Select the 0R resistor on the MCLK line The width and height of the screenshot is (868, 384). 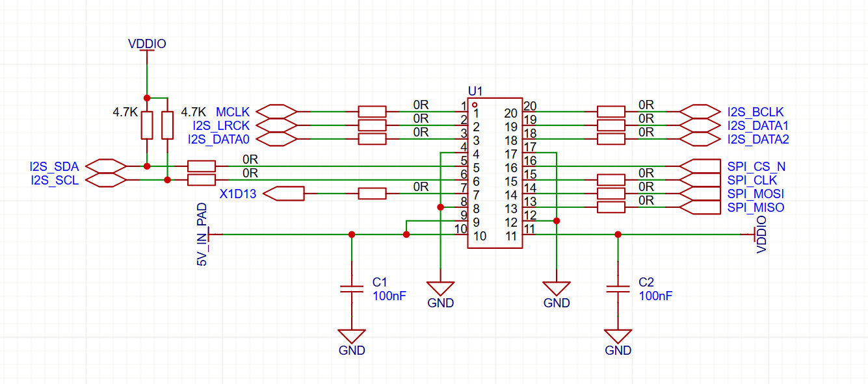pos(372,112)
